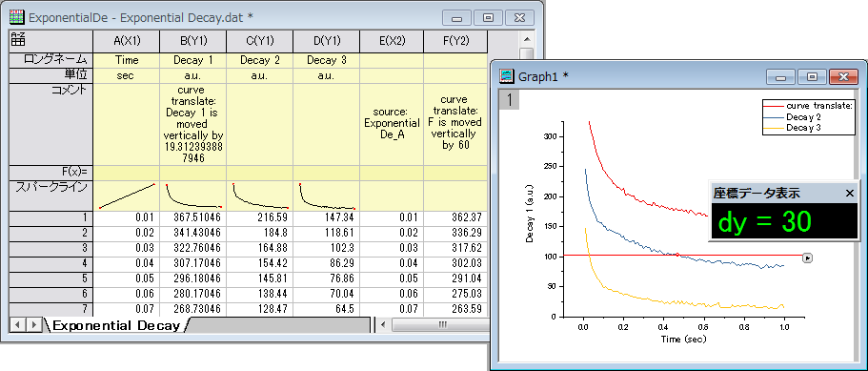Click Time column sparkline thumbnail

point(126,196)
